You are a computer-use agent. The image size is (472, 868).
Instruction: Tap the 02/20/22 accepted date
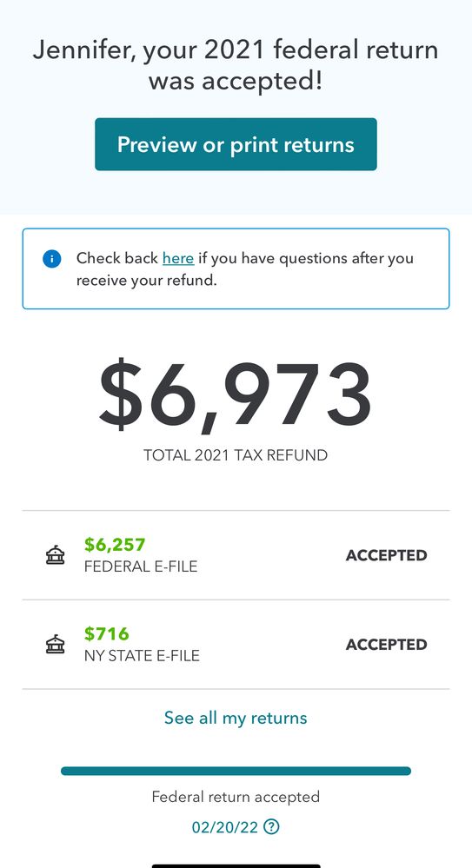click(225, 827)
